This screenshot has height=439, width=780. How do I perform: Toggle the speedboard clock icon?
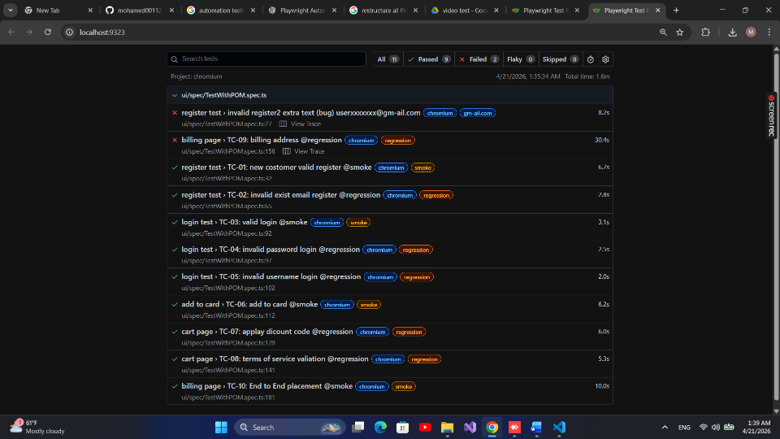590,59
